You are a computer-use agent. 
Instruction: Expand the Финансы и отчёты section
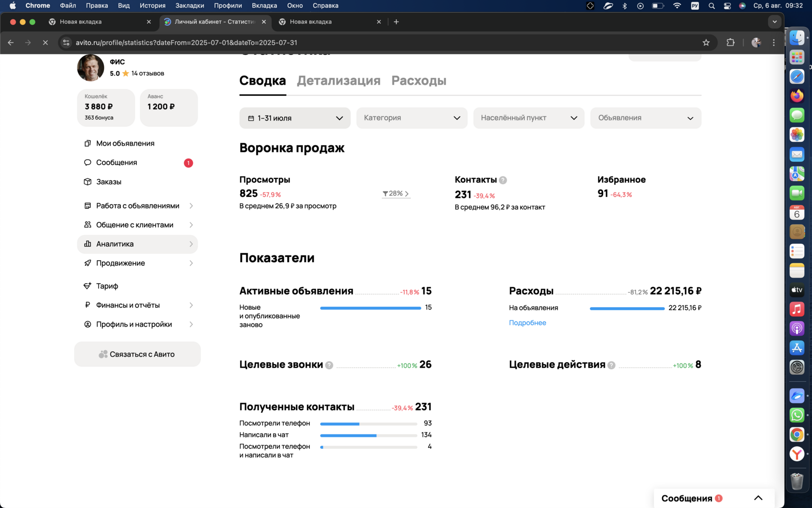point(138,305)
